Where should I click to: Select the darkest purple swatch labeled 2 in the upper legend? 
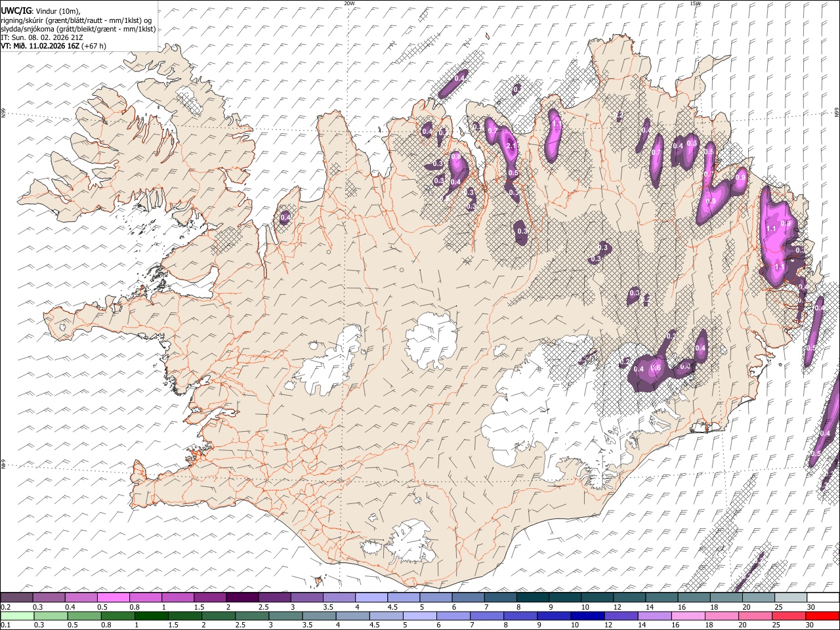[242, 597]
